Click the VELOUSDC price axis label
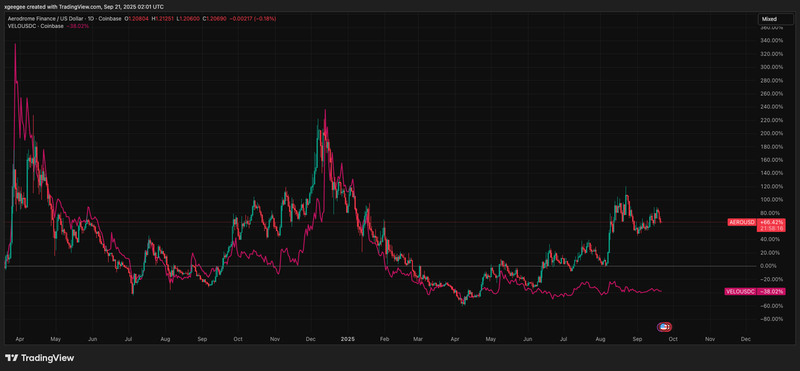 point(740,292)
